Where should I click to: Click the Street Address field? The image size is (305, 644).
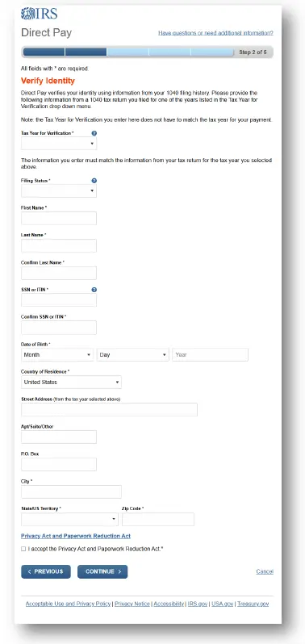pos(109,410)
